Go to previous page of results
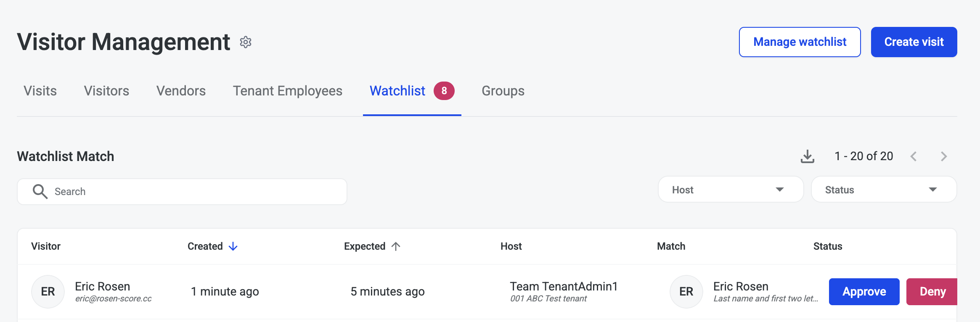This screenshot has height=322, width=980. pyautogui.click(x=913, y=156)
